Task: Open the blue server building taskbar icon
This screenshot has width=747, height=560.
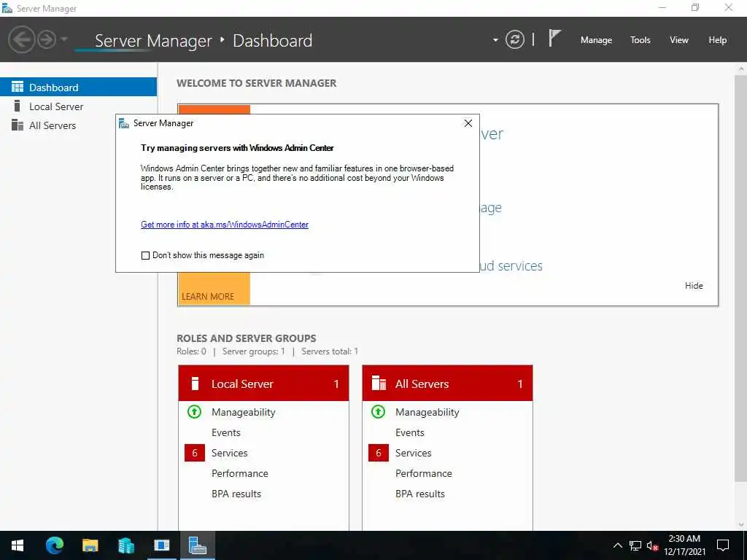Action: 125,545
